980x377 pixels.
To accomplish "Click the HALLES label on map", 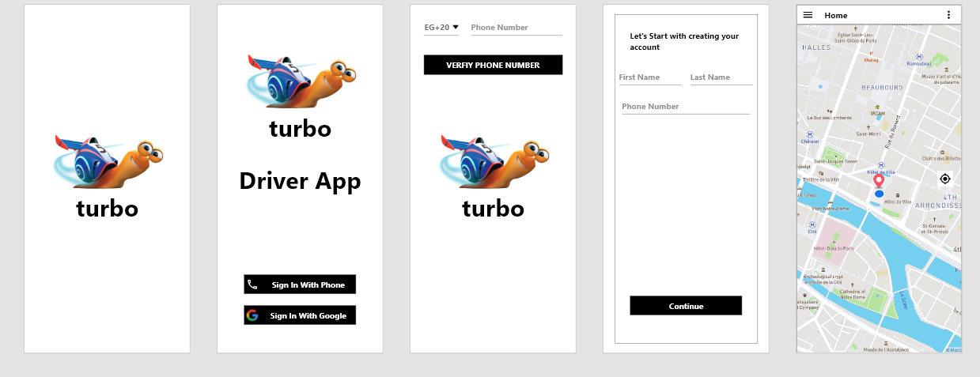I will click(816, 47).
